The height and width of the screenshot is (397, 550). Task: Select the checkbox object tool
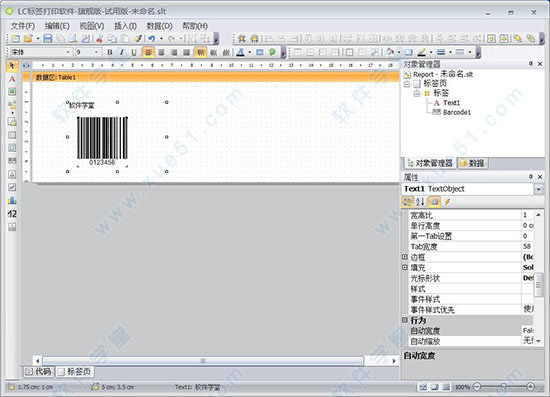click(12, 187)
